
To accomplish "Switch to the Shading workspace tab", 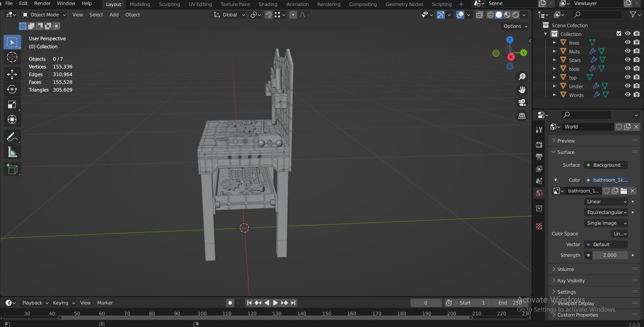I will coord(268,4).
